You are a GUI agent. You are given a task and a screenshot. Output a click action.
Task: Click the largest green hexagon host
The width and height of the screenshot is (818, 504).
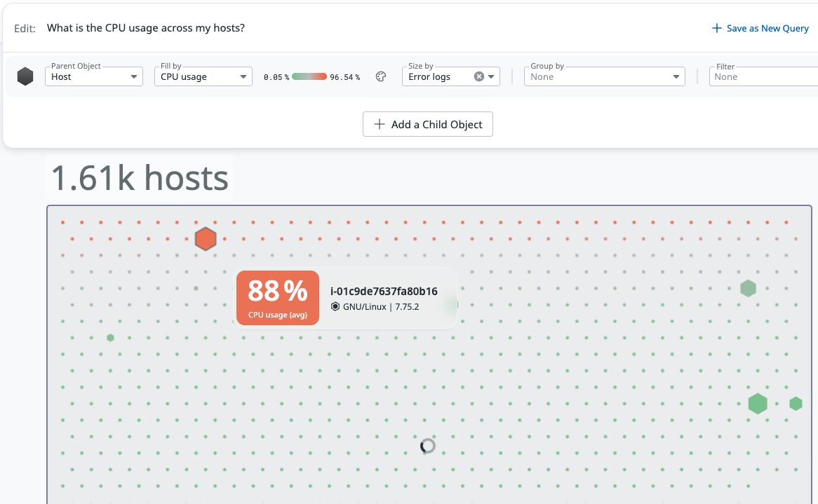pos(757,404)
